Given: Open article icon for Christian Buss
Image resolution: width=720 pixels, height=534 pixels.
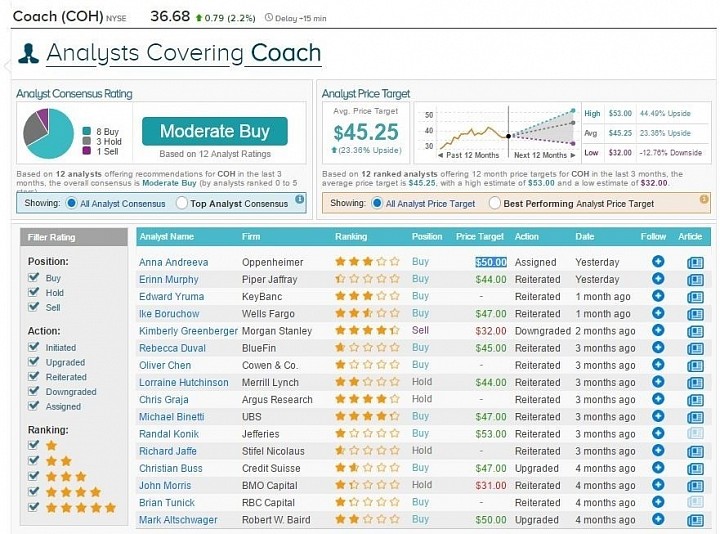Looking at the screenshot, I should (x=695, y=469).
